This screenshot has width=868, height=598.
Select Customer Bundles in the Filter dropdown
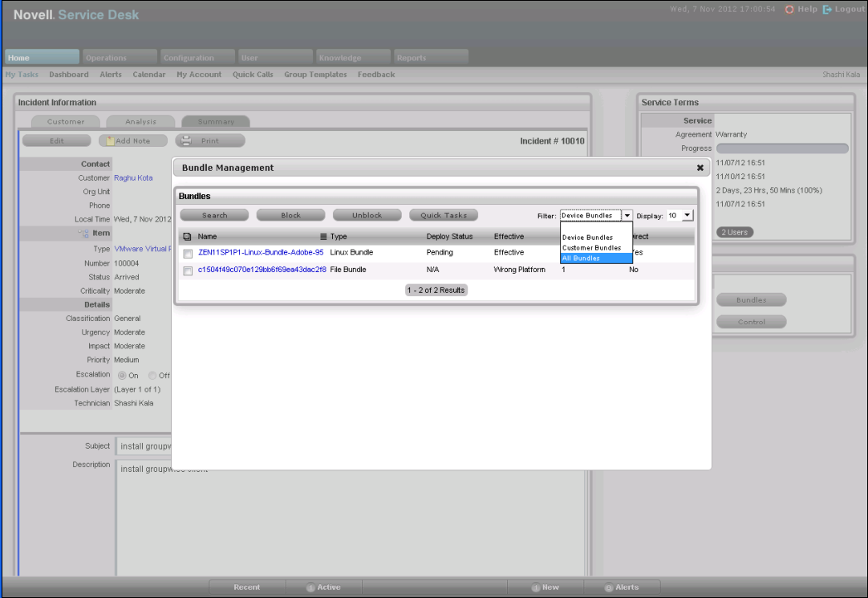[x=590, y=248]
